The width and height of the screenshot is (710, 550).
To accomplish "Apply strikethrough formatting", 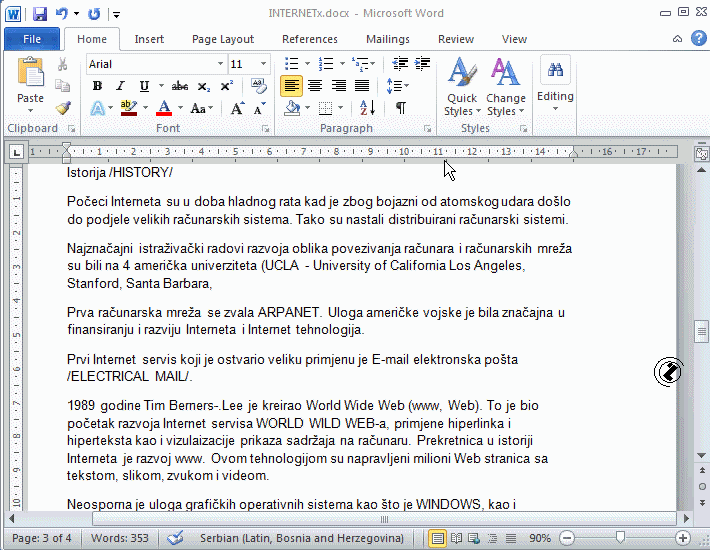I will [x=180, y=86].
